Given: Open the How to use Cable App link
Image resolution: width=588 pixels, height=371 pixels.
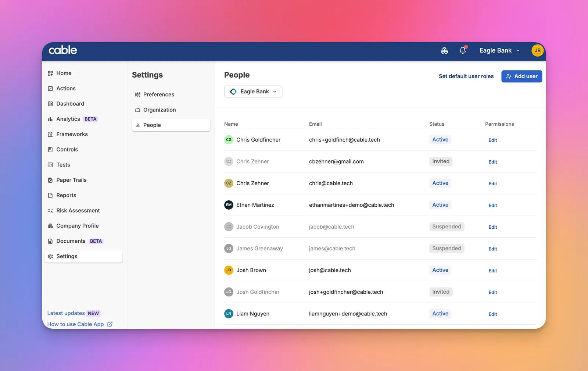Looking at the screenshot, I should click(x=80, y=324).
